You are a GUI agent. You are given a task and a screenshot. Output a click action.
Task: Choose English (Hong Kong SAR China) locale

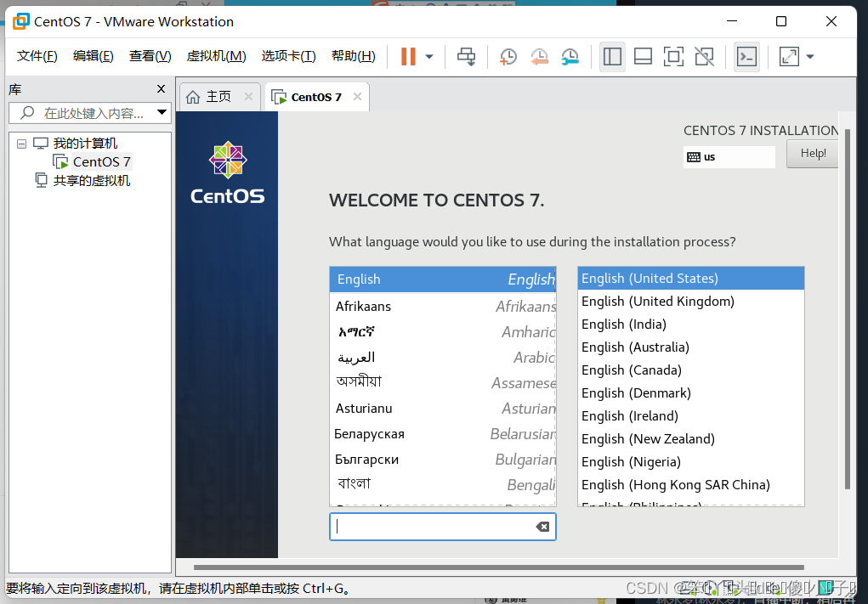[691, 485]
